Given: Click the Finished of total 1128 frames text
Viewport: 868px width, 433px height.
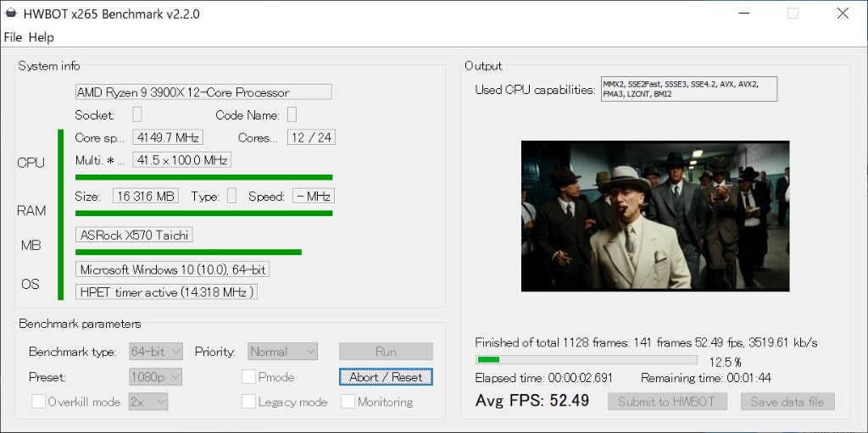Looking at the screenshot, I should click(x=647, y=342).
